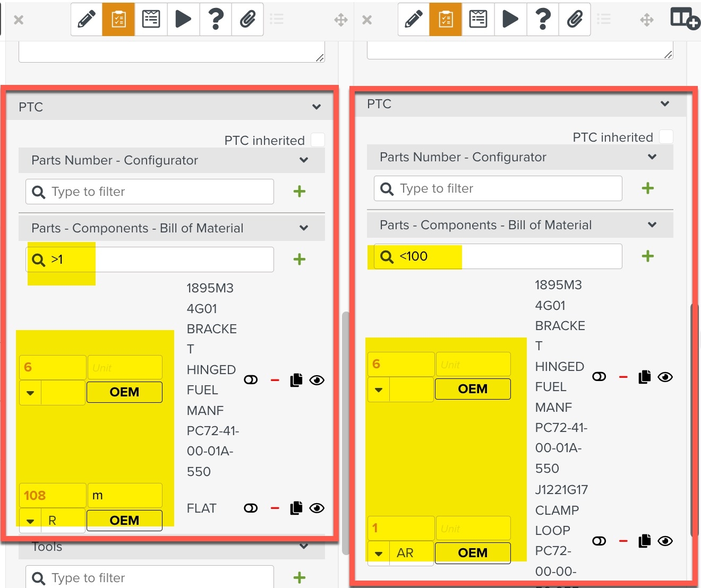Click the link icon on left bracket row
Image resolution: width=701 pixels, height=588 pixels.
(251, 380)
